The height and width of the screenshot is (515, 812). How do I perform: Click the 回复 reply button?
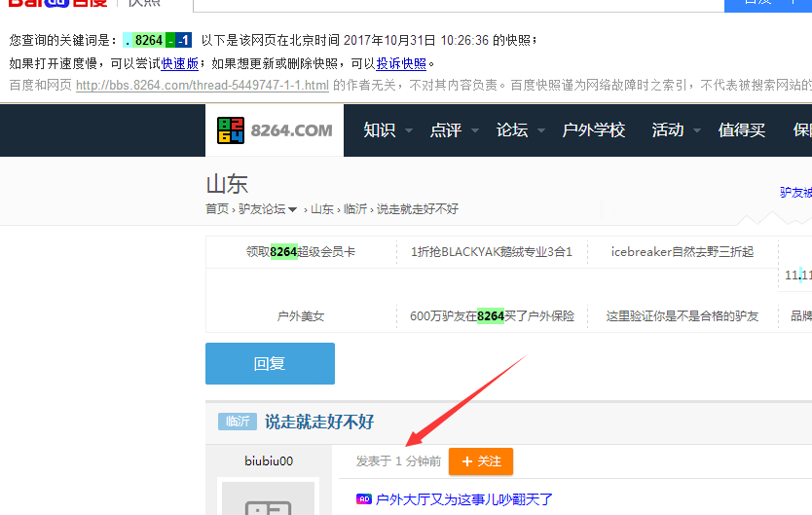(x=270, y=363)
